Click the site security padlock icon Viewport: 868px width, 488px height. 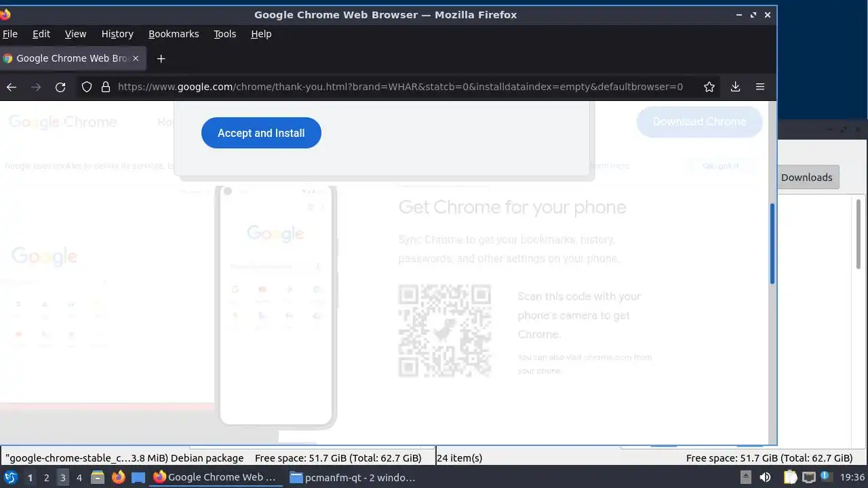click(105, 87)
